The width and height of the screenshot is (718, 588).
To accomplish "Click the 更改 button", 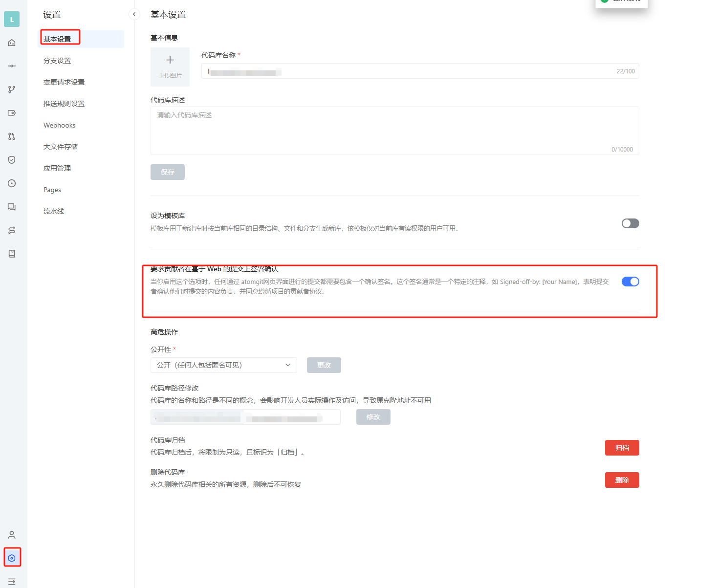I will 324,365.
